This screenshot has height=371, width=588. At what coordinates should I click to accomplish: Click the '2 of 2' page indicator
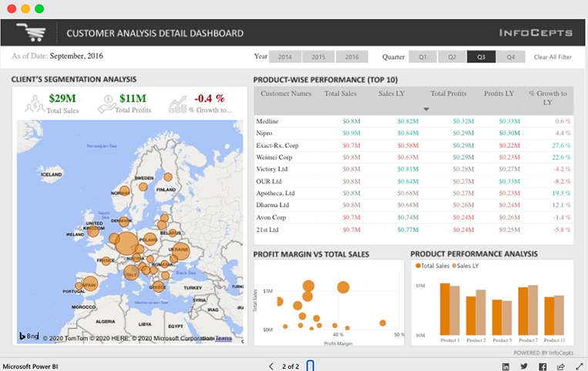coord(291,366)
